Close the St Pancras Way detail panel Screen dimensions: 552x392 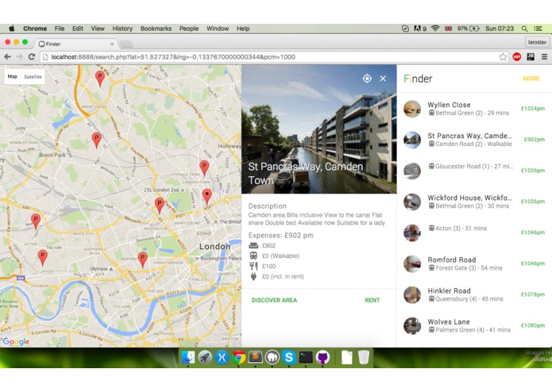click(383, 79)
